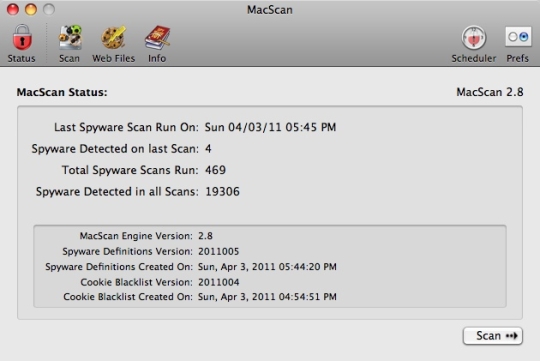Select the 'Cookie Blacklist Version:' label
This screenshot has width=540, height=361.
pyautogui.click(x=137, y=282)
